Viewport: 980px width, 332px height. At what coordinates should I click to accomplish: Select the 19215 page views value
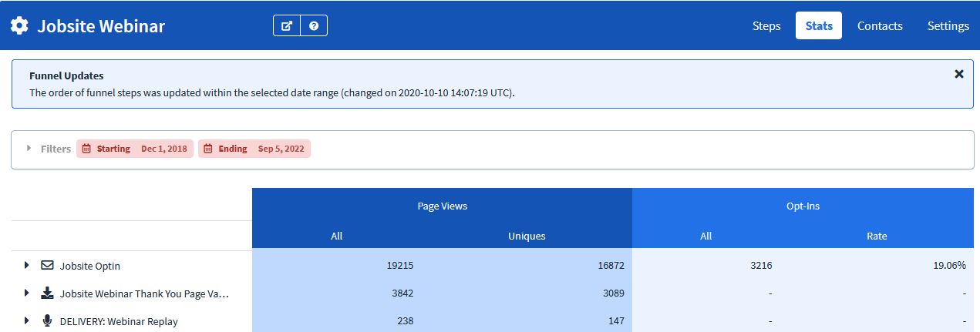point(400,266)
